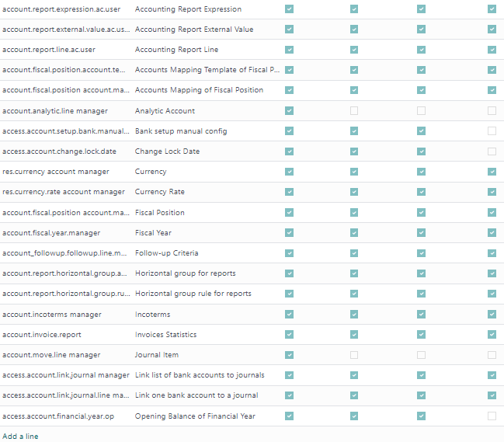The width and height of the screenshot is (504, 442).
Task: Untick the second checkbox in Link one bank account to a journal row
Action: (354, 395)
